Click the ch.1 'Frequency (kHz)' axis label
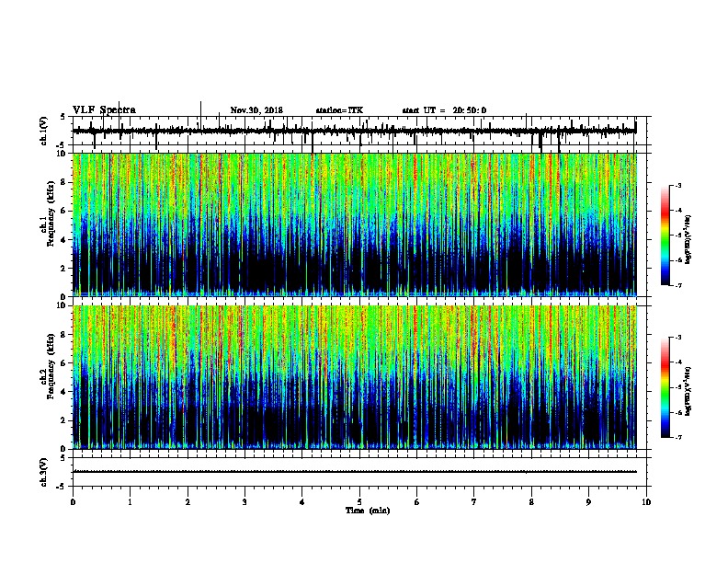 pos(51,215)
